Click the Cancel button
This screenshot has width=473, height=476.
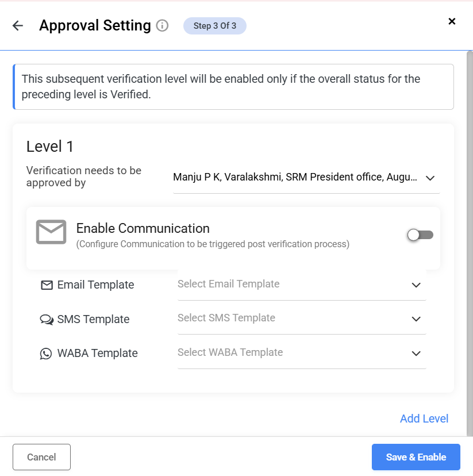[41, 457]
